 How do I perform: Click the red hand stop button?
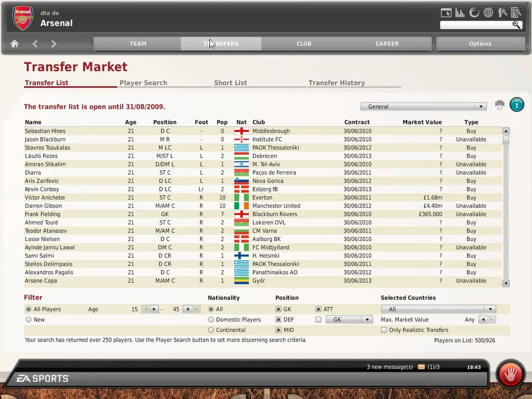click(x=510, y=374)
